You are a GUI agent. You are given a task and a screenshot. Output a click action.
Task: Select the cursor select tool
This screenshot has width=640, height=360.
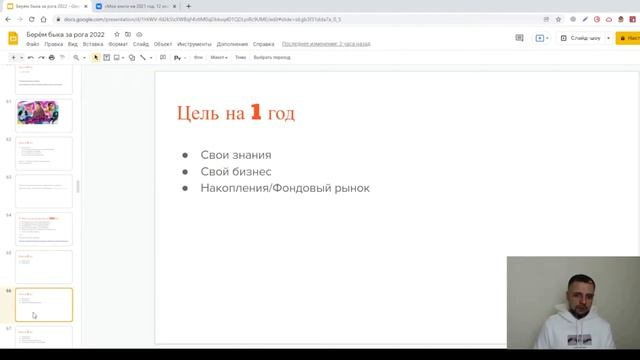coord(96,58)
